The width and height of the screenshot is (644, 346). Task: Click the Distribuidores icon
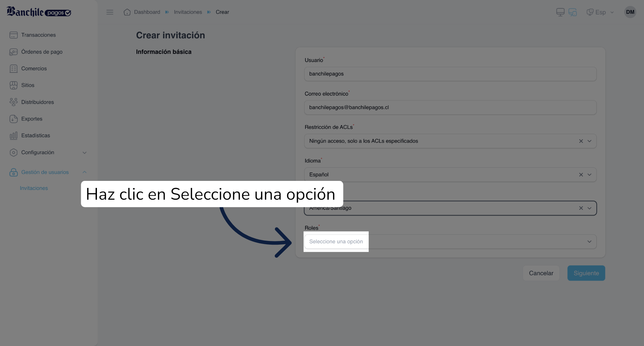(13, 102)
